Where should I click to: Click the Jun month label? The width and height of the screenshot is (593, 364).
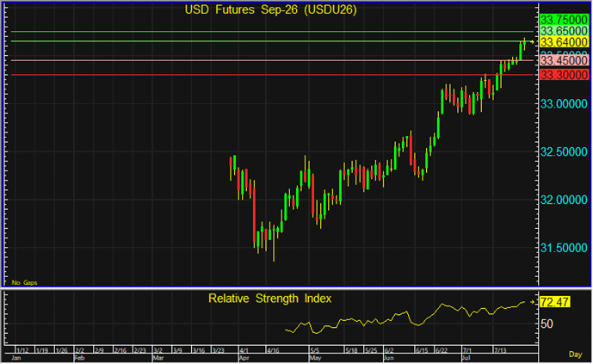[389, 358]
